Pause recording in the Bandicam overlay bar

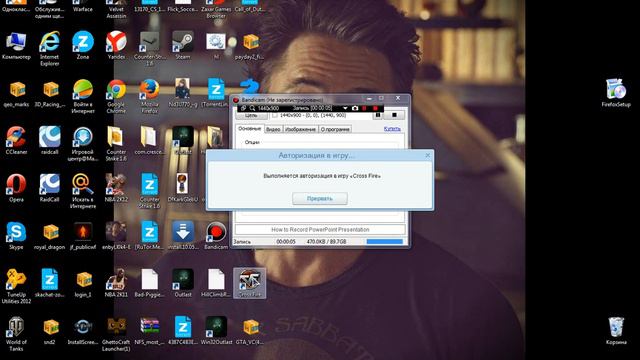pos(364,108)
